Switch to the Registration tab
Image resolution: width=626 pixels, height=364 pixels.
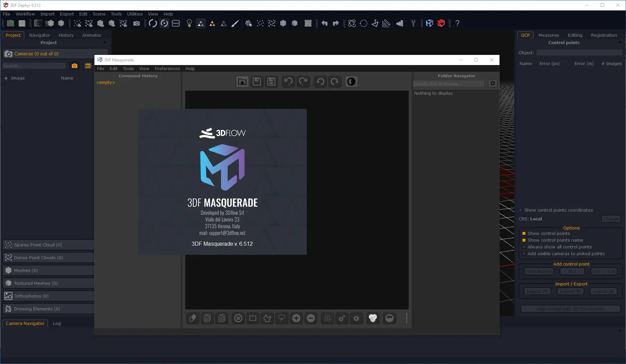[x=604, y=35]
